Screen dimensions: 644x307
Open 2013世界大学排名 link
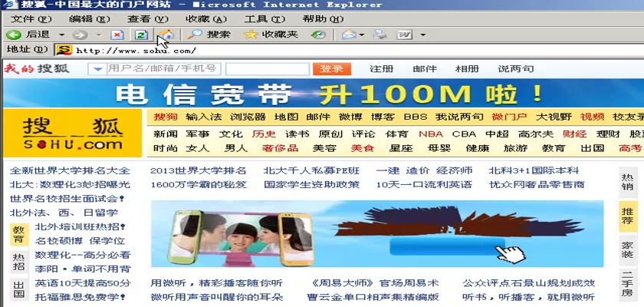[x=199, y=170]
